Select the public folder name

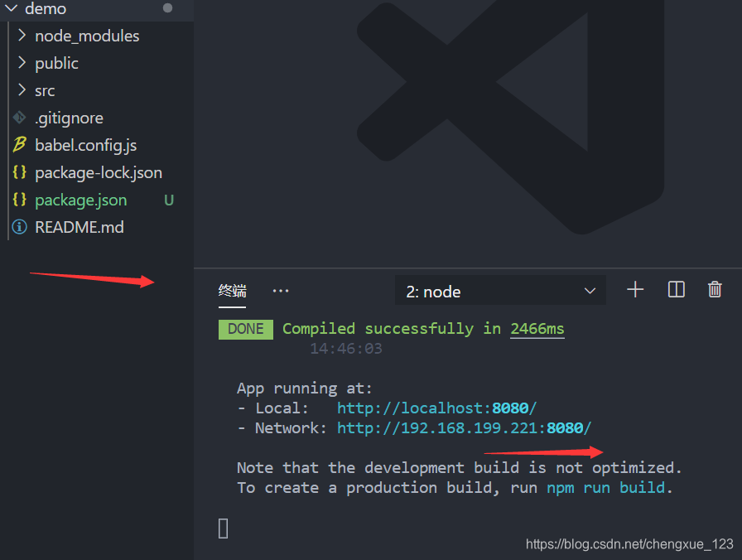coord(57,64)
